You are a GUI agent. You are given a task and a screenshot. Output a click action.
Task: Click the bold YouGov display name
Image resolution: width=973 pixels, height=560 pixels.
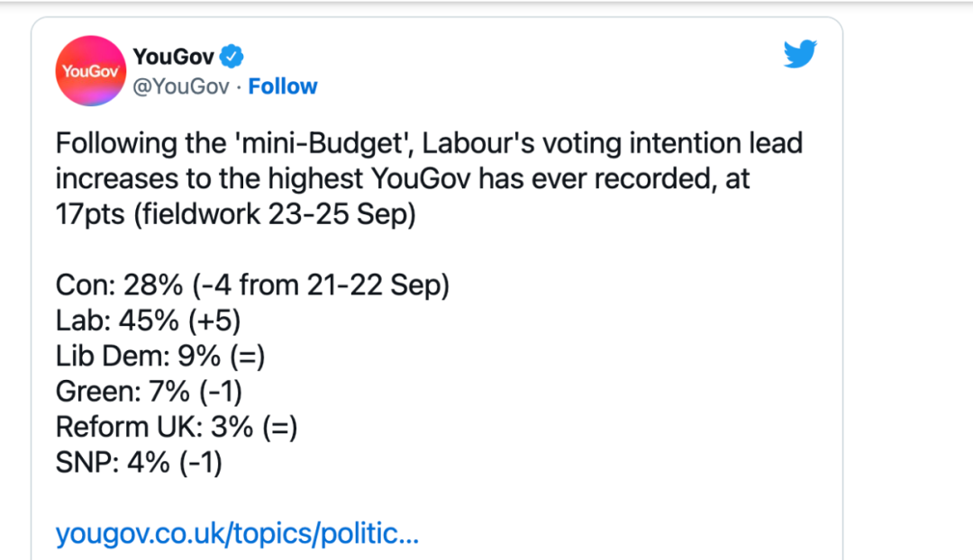pyautogui.click(x=174, y=57)
